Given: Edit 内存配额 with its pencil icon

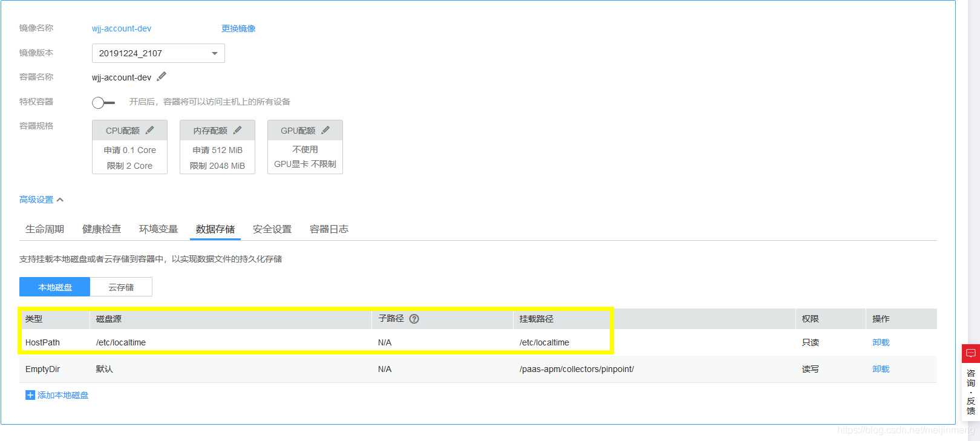Looking at the screenshot, I should (237, 130).
